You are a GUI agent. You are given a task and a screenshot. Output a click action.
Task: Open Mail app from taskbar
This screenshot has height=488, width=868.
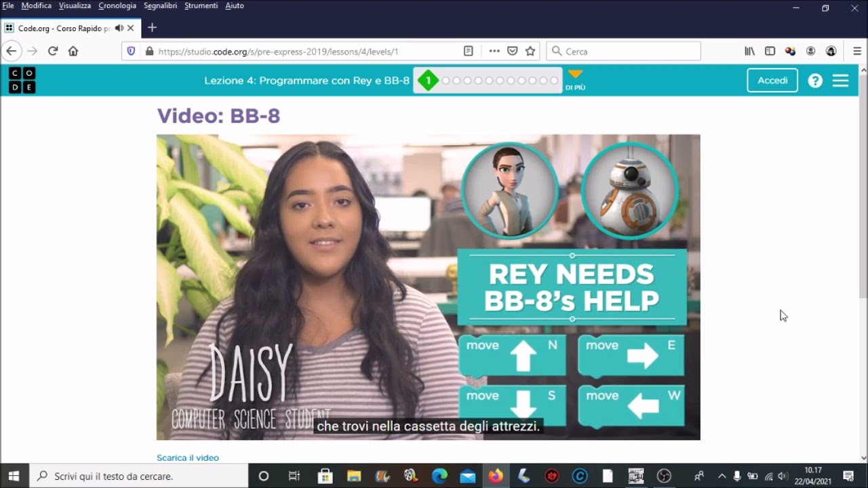pos(468,476)
